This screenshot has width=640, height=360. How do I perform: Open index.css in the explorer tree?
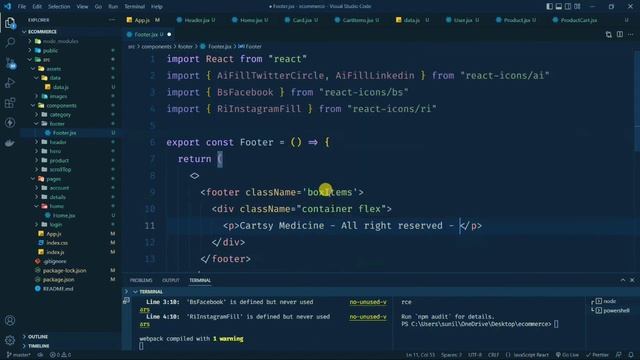pos(57,243)
